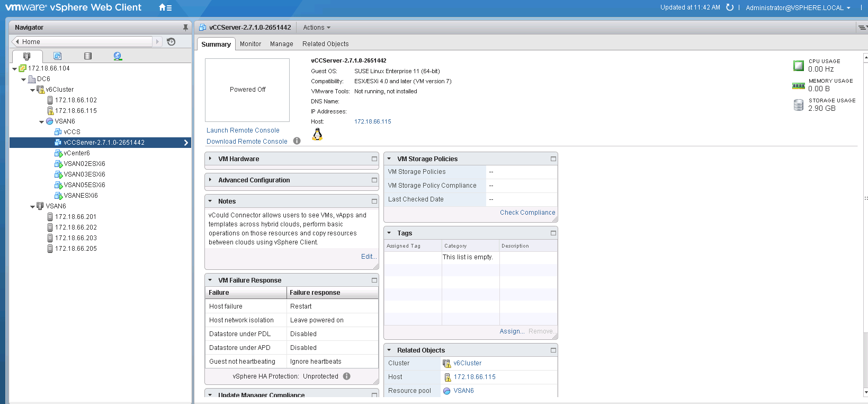This screenshot has width=868, height=404.
Task: Select the VSANESXi6 VM in the tree
Action: click(x=80, y=196)
